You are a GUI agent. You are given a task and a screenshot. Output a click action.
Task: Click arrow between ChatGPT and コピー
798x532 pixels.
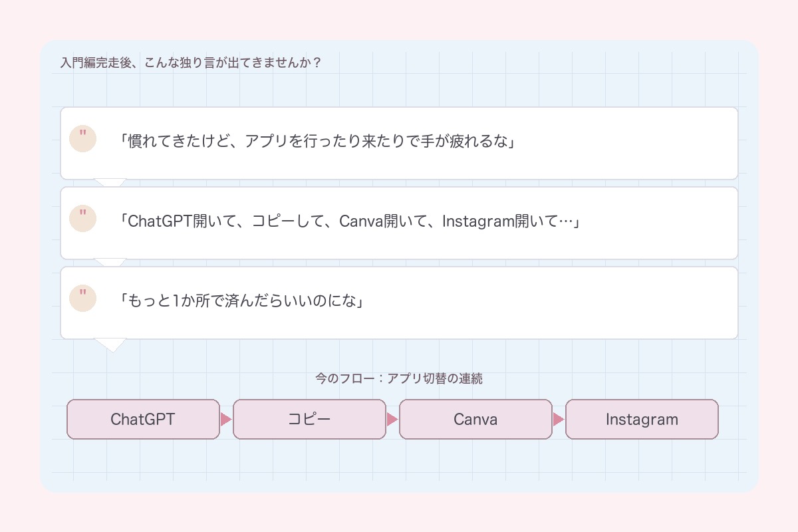point(226,420)
